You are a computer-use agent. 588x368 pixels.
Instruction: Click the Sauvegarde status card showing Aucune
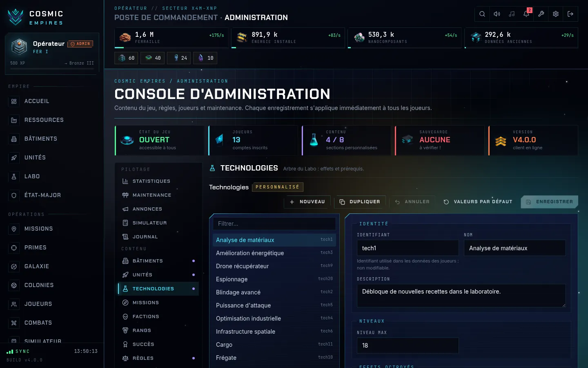[440, 140]
